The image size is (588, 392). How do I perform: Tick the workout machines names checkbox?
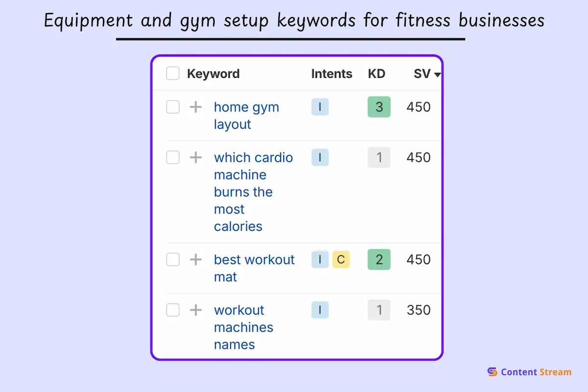click(173, 310)
